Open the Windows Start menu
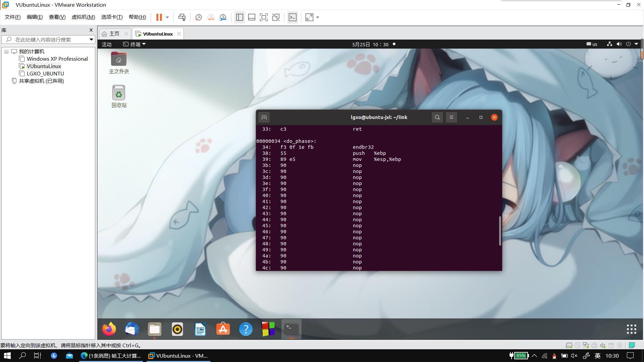The width and height of the screenshot is (644, 362). [7, 356]
